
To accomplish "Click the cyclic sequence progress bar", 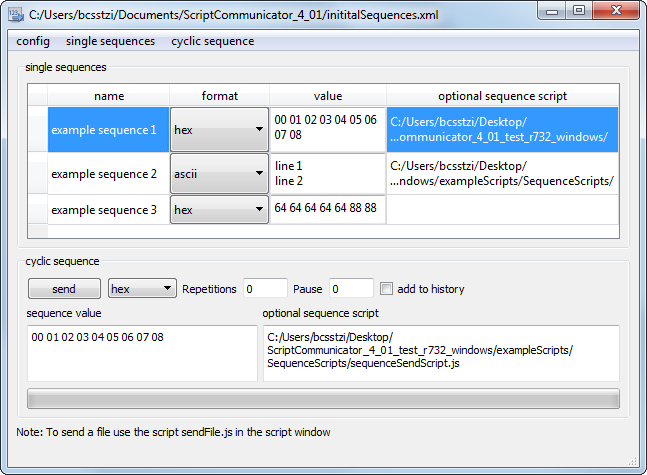I will [323, 399].
